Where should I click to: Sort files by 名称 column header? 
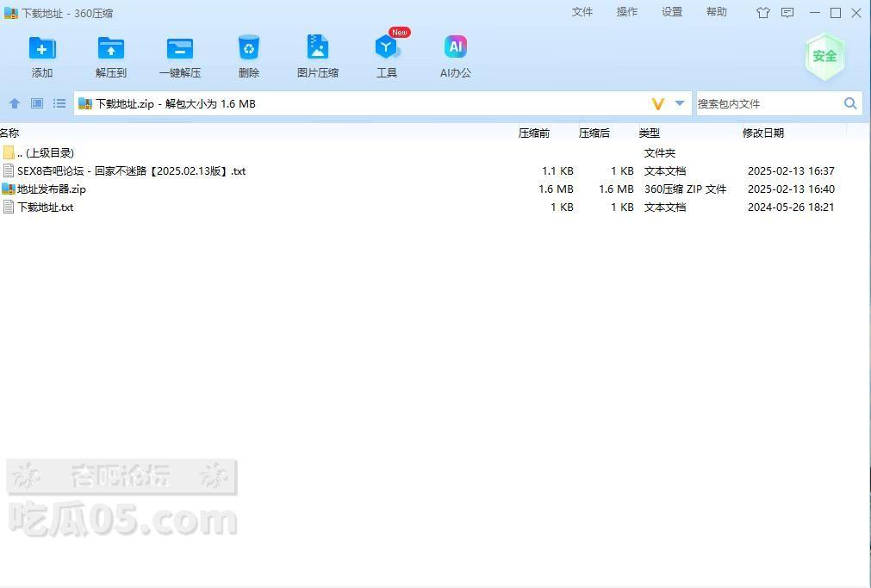pyautogui.click(x=9, y=133)
